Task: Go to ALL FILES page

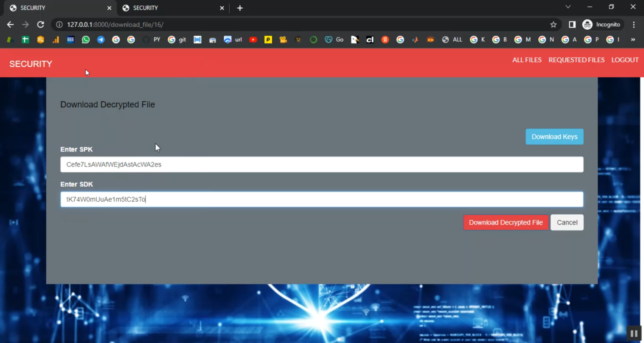Action: point(527,60)
